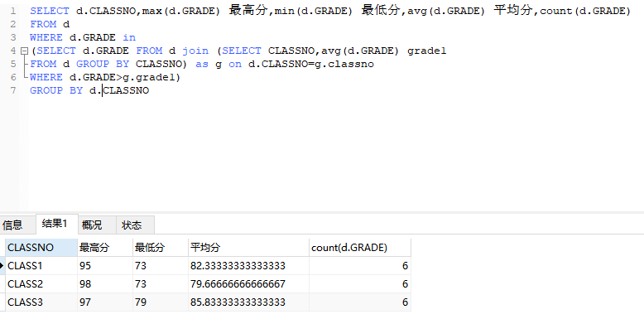Select the cell with value 97
Image resolution: width=644 pixels, height=324 pixels.
[x=105, y=302]
